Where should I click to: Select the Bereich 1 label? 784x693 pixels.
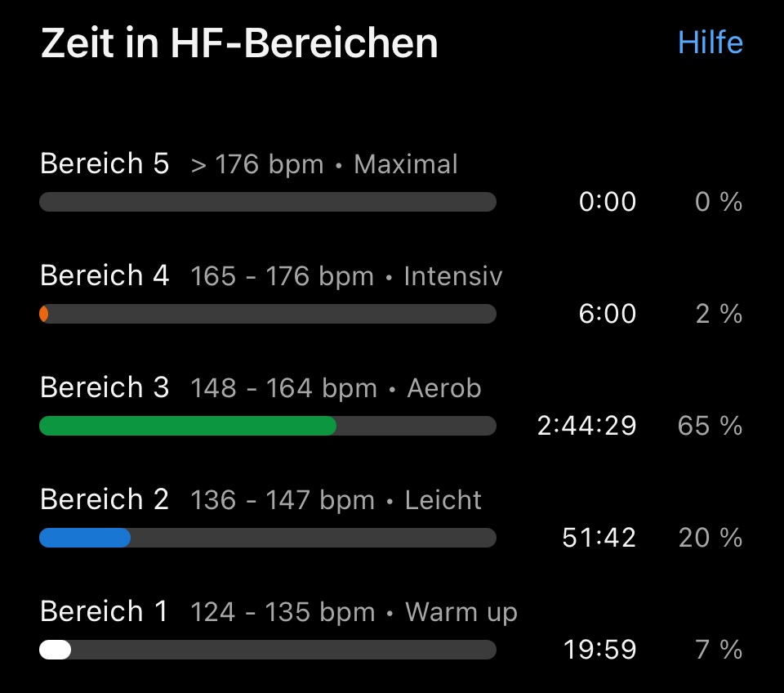(x=105, y=612)
